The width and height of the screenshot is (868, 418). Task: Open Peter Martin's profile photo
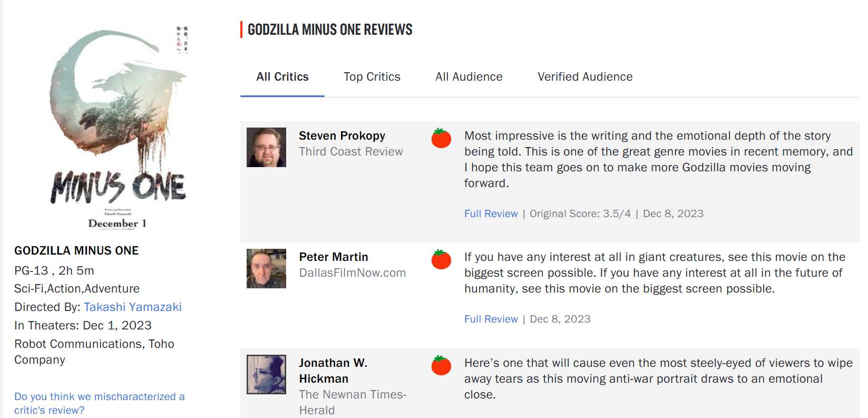coord(266,268)
